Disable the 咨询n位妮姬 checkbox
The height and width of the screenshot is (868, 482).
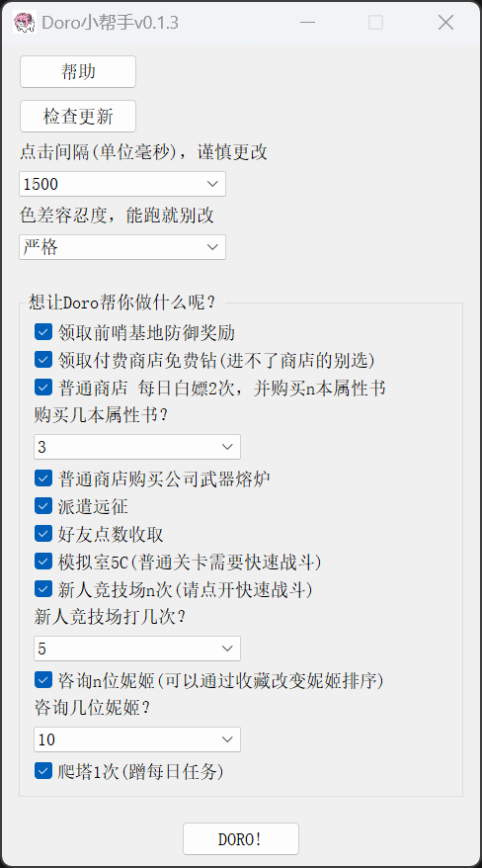(43, 680)
